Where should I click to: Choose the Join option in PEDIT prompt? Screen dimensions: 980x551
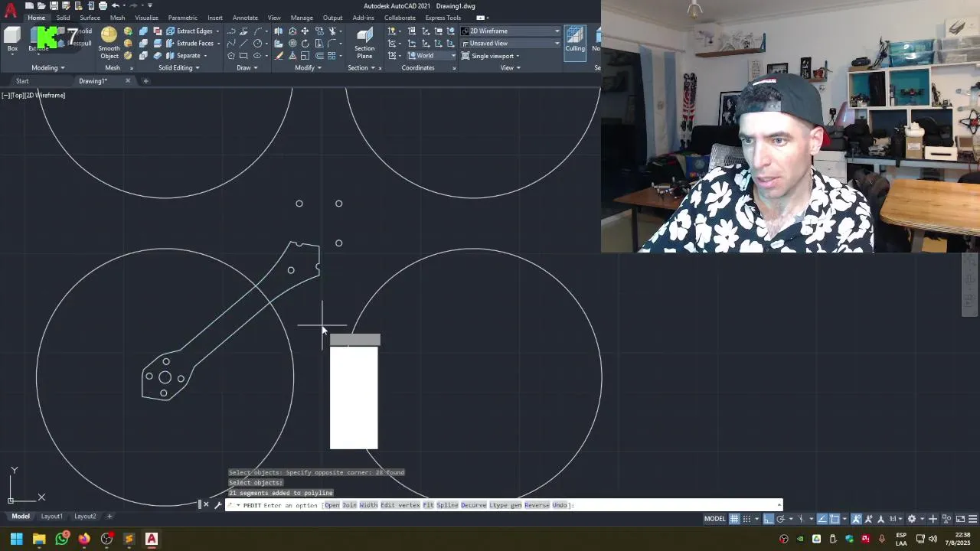click(x=349, y=505)
